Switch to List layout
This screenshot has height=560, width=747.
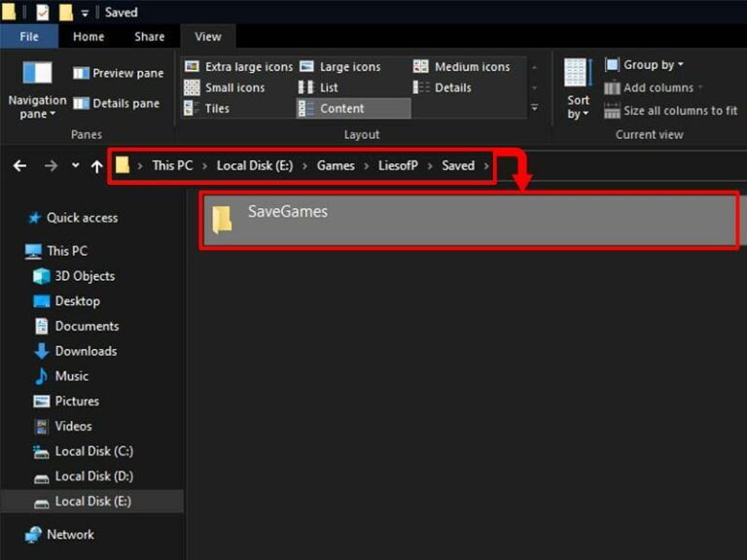point(318,87)
